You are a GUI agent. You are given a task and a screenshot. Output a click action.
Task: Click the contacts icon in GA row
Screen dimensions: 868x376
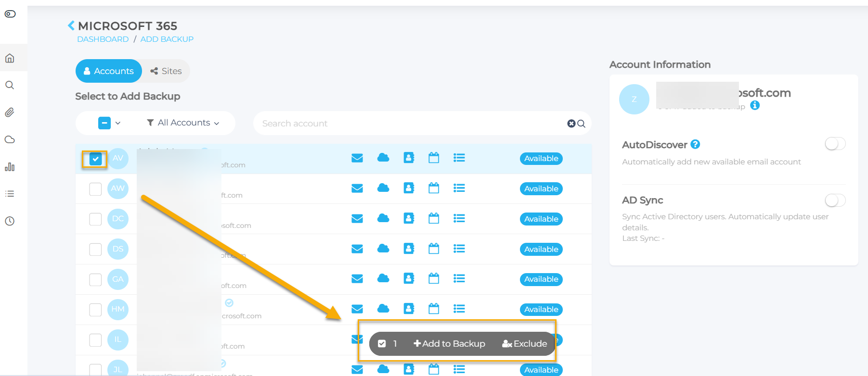(x=409, y=278)
